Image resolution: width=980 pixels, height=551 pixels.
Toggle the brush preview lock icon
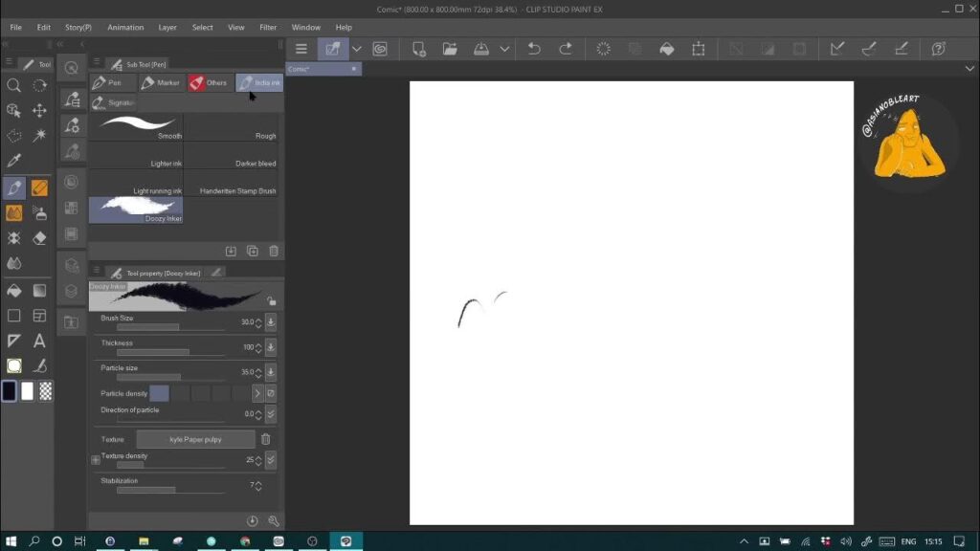pyautogui.click(x=272, y=300)
